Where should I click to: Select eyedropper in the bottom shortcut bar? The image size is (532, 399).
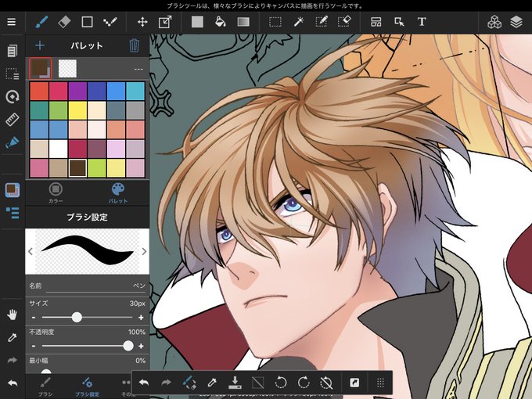click(212, 383)
